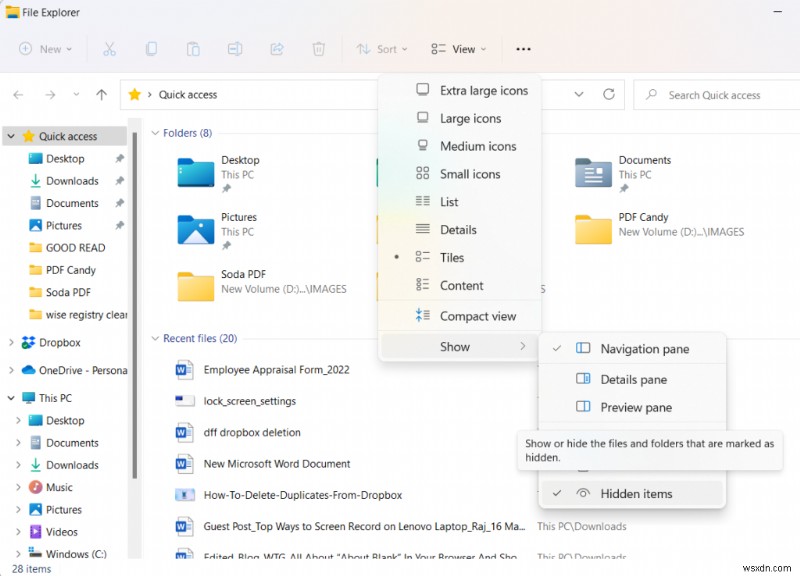Click the See more ellipsis icon
800x576 pixels.
click(x=522, y=48)
